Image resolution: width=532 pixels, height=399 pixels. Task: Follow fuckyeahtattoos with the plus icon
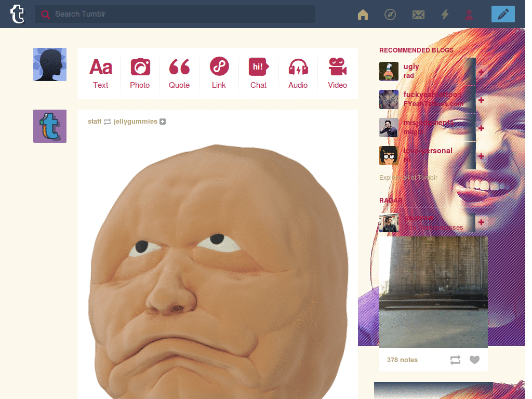pyautogui.click(x=481, y=100)
